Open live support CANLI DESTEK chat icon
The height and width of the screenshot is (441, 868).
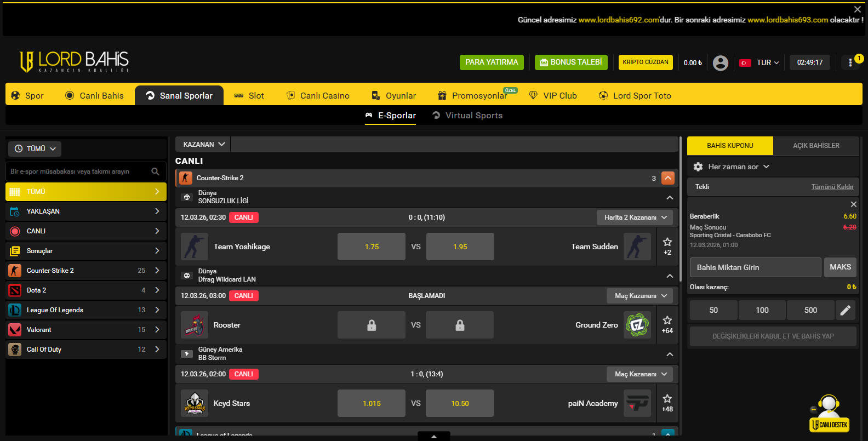coord(829,414)
